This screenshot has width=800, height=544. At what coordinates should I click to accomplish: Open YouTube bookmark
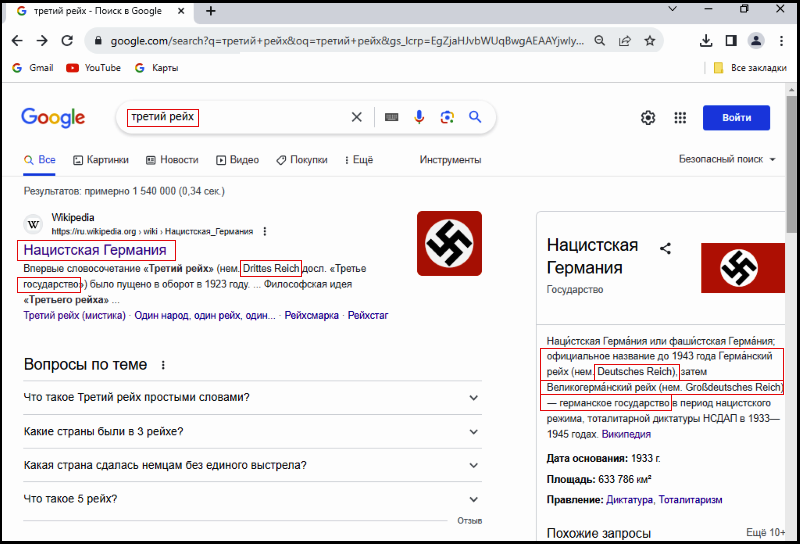pos(93,68)
